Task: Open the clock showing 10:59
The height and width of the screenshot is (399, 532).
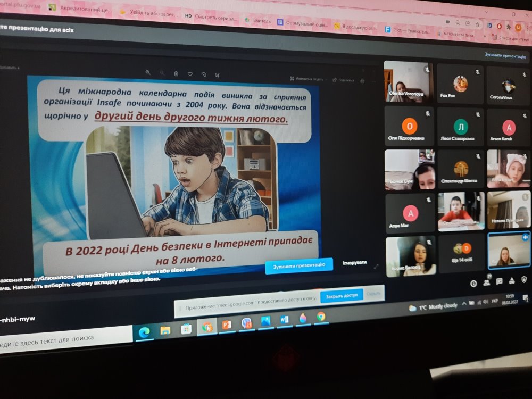Action: [510, 299]
